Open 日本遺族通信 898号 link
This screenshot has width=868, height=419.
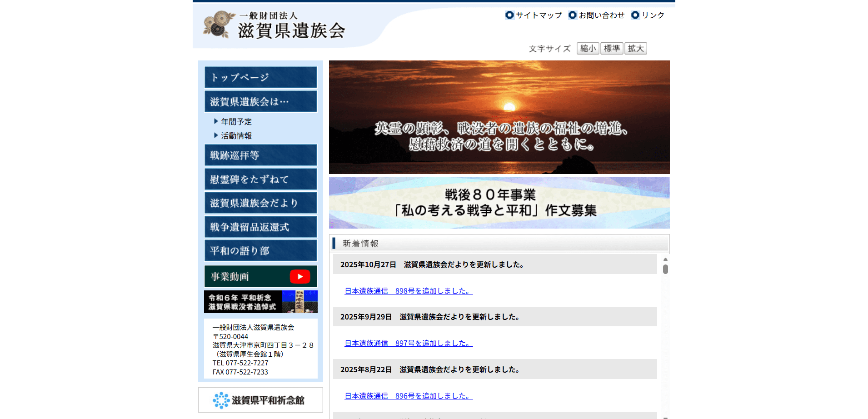pos(408,291)
